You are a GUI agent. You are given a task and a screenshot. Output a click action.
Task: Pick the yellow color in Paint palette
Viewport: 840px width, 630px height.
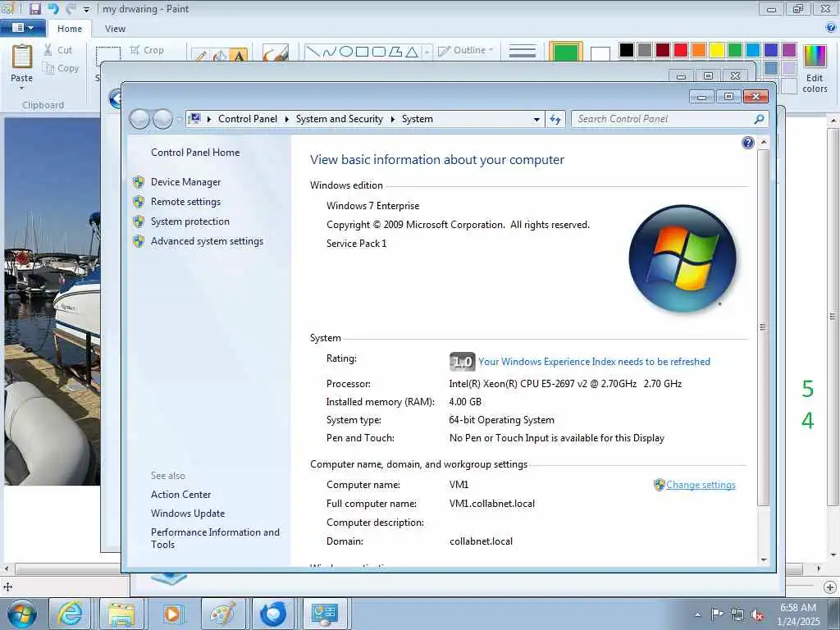tap(717, 50)
